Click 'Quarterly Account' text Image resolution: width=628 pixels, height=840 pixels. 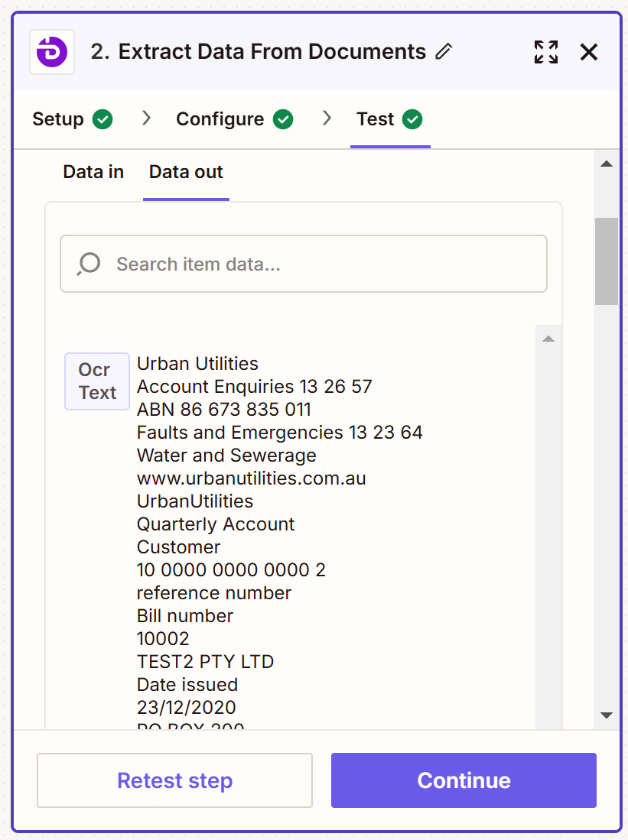(216, 524)
